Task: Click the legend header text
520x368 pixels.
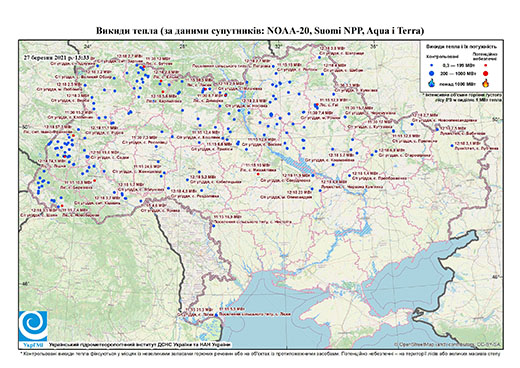Action: 461,46
